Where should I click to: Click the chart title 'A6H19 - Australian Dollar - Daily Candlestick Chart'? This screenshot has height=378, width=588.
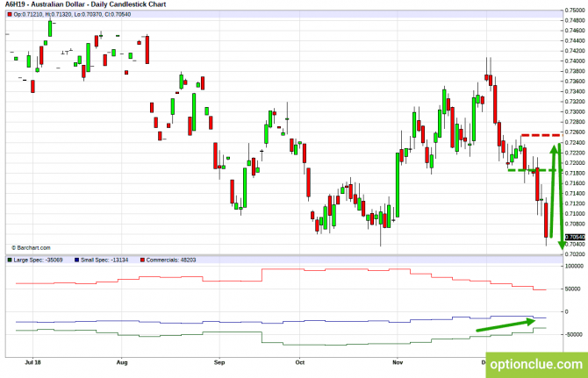click(x=85, y=4)
